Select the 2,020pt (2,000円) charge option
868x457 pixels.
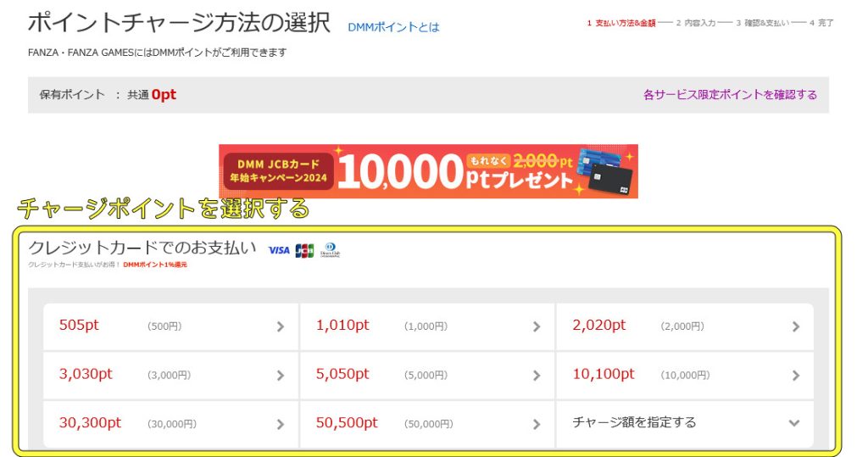[685, 326]
